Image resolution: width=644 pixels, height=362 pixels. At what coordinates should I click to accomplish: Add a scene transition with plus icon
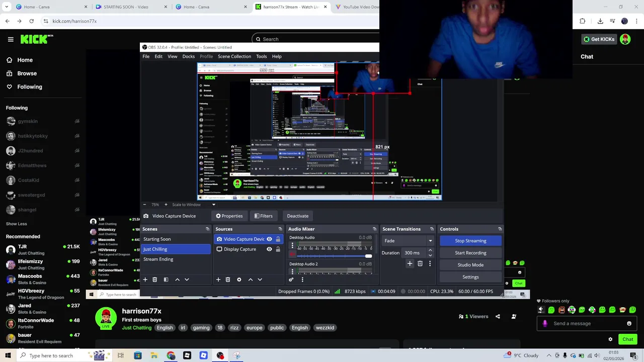click(x=410, y=263)
